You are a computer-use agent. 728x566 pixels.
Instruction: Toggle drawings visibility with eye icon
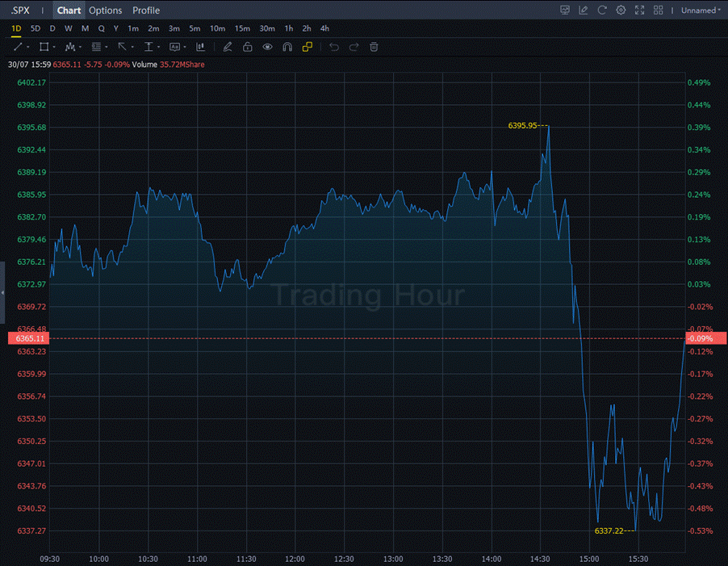[267, 47]
